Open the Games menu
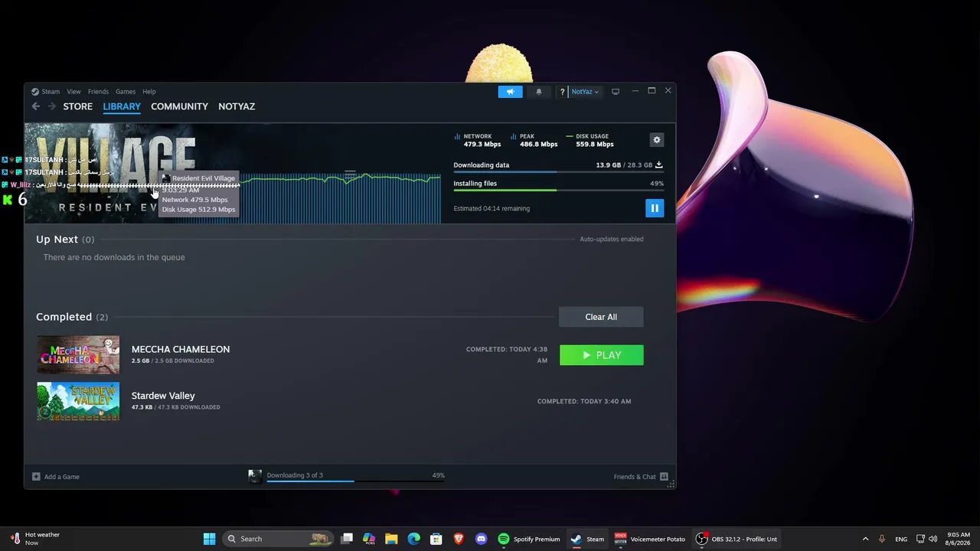 pos(126,92)
